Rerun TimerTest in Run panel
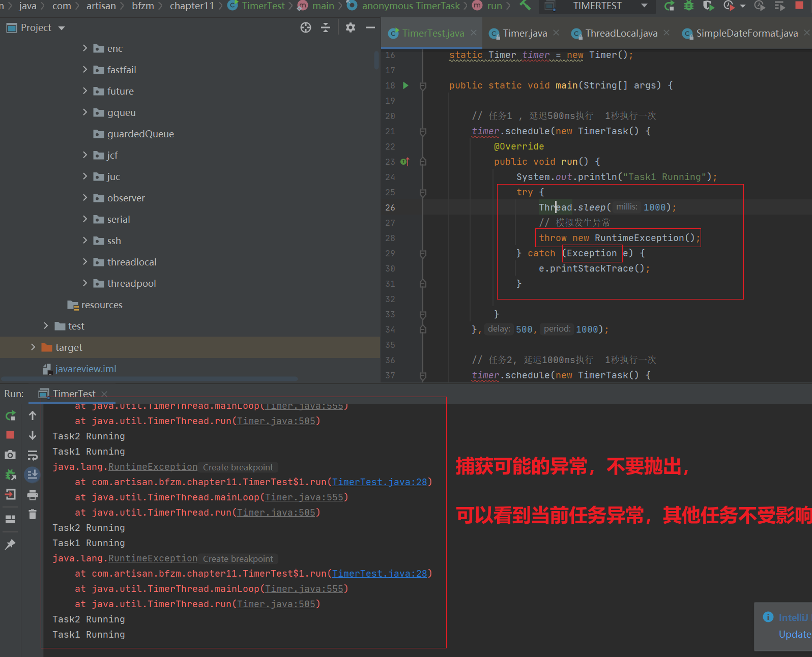The height and width of the screenshot is (657, 812). [x=10, y=416]
